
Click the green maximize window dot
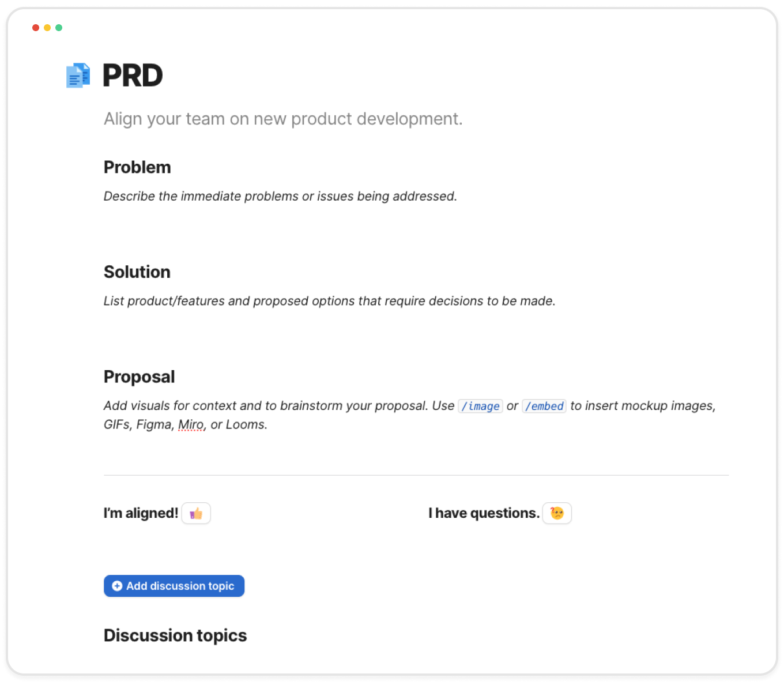[59, 28]
